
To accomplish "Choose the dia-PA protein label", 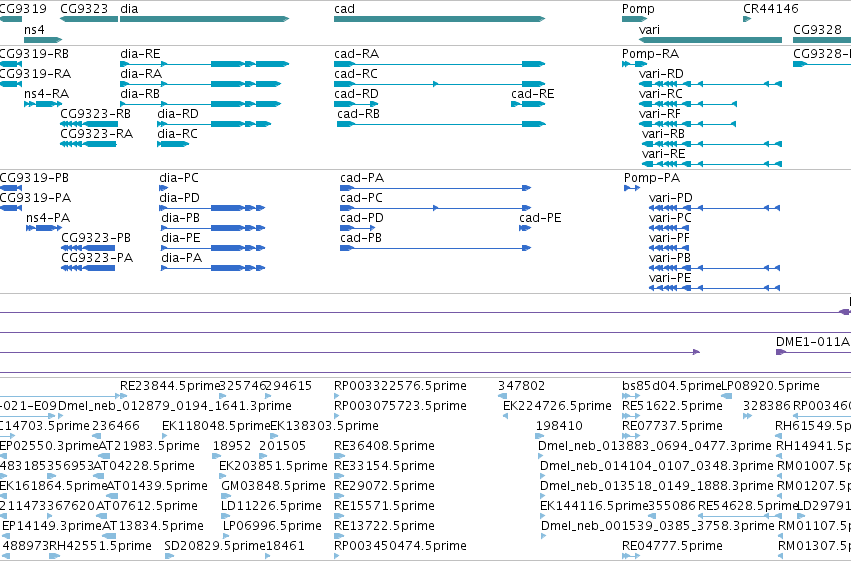I will (x=181, y=258).
